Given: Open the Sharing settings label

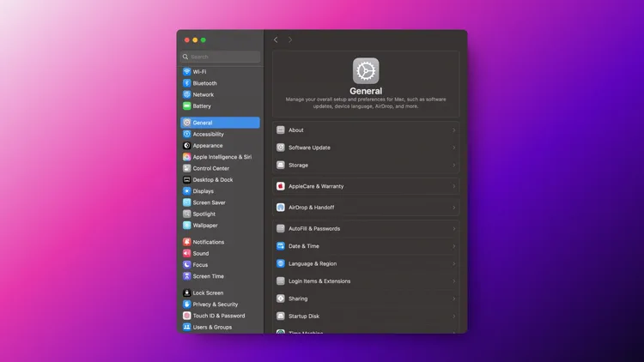Looking at the screenshot, I should coord(298,299).
